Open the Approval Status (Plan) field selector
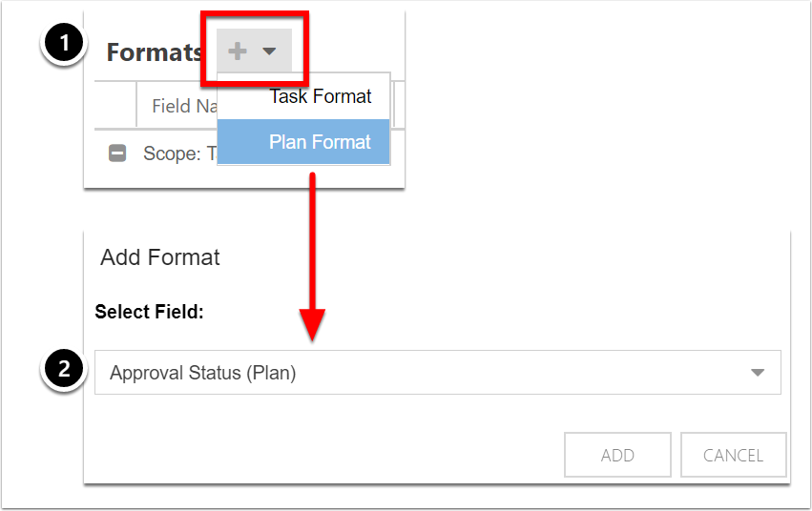Screen dimensions: 812x511 point(438,373)
